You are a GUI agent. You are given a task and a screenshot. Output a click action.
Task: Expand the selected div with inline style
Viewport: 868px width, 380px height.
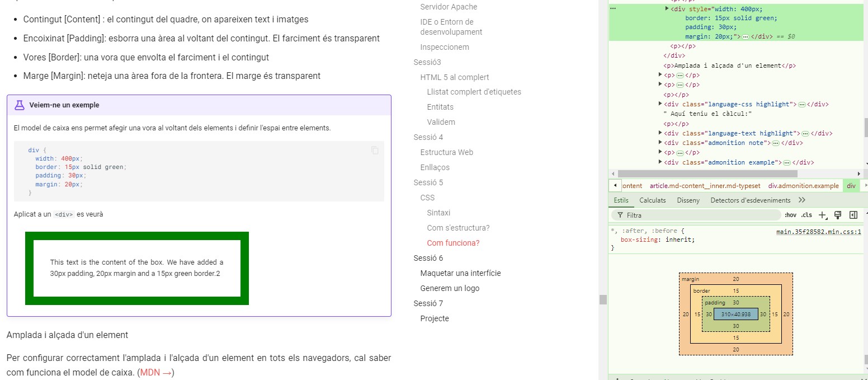(667, 8)
